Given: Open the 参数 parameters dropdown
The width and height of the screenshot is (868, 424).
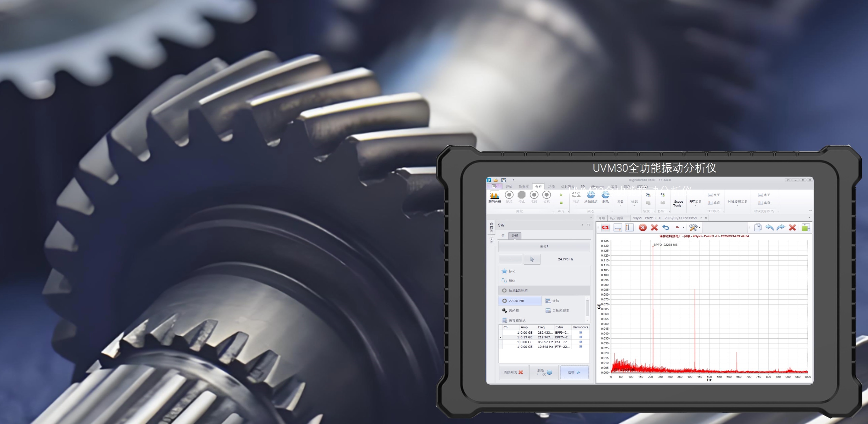Looking at the screenshot, I should (x=620, y=202).
